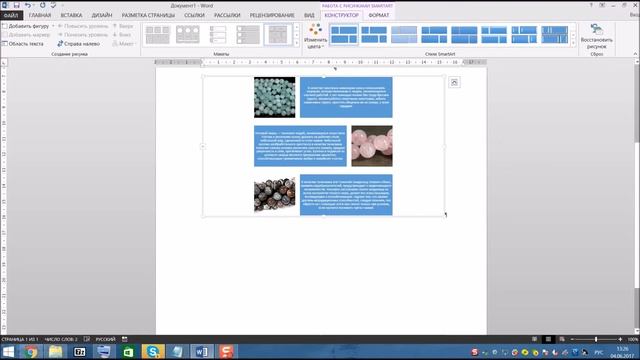
Task: Apply the third light-blue SmartArt style
Action: pyautogui.click(x=404, y=34)
